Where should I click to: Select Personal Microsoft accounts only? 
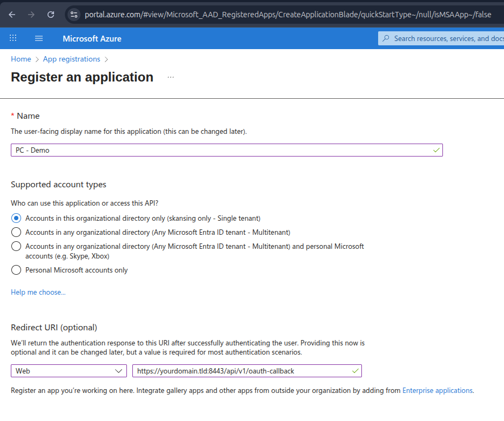(16, 270)
